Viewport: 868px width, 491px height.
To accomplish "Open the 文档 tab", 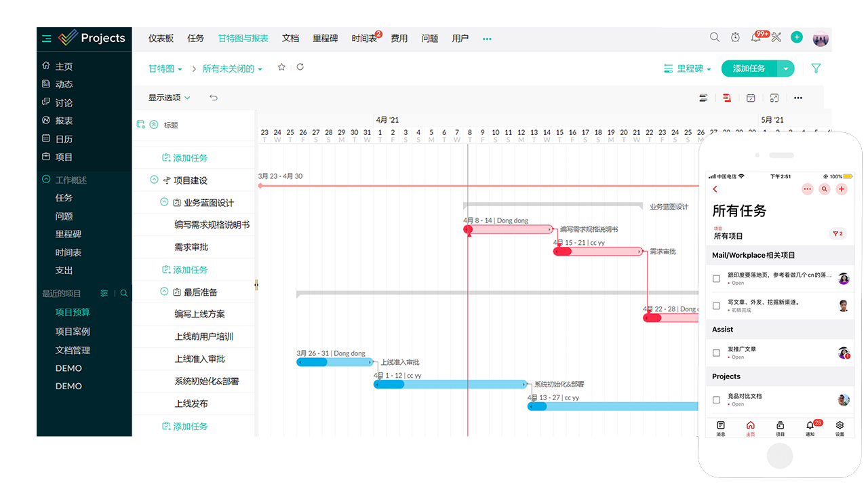I will click(290, 39).
